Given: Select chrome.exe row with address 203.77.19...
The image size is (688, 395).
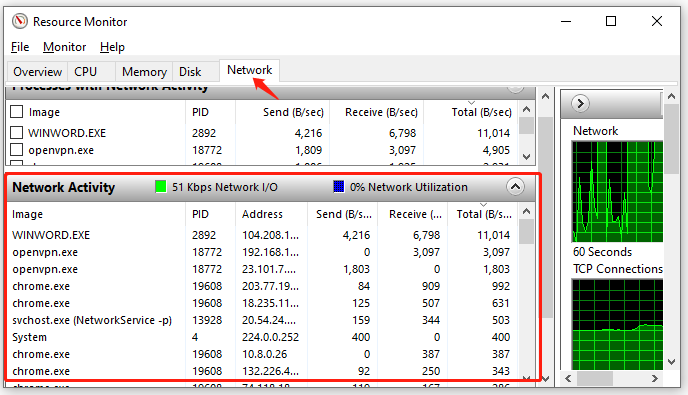Looking at the screenshot, I should [x=262, y=286].
